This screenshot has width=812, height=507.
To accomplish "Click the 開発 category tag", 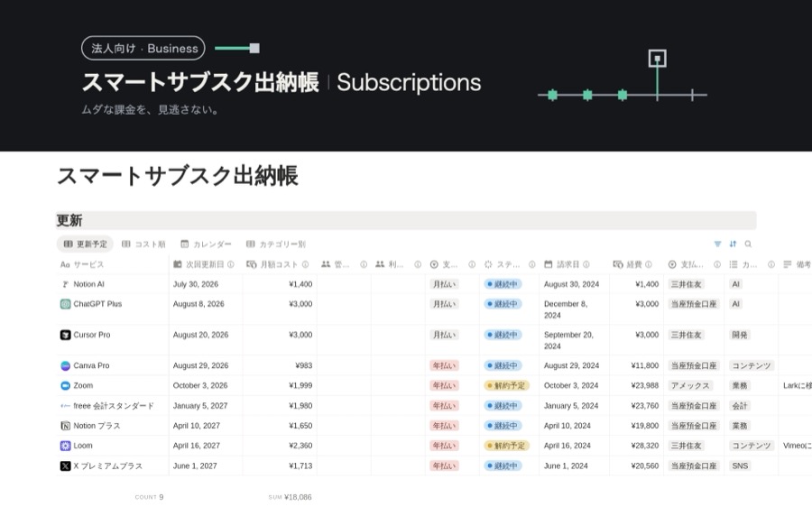I will pyautogui.click(x=739, y=335).
